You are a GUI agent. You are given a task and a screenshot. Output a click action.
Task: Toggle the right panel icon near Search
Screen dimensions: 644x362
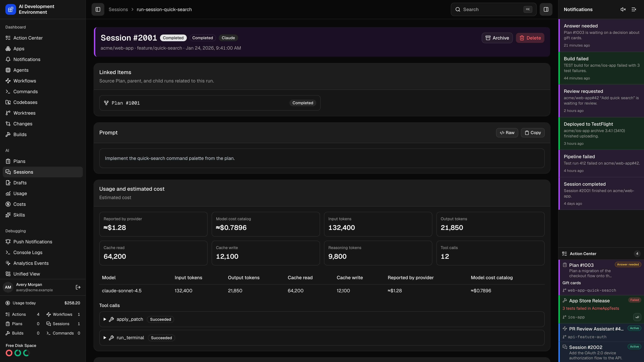(x=546, y=9)
